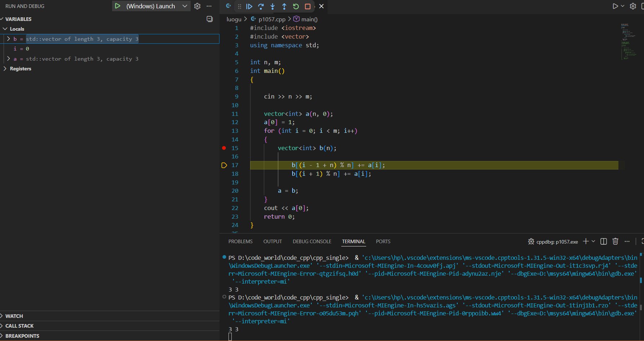Toggle the breakpoint on line 15

pyautogui.click(x=224, y=148)
